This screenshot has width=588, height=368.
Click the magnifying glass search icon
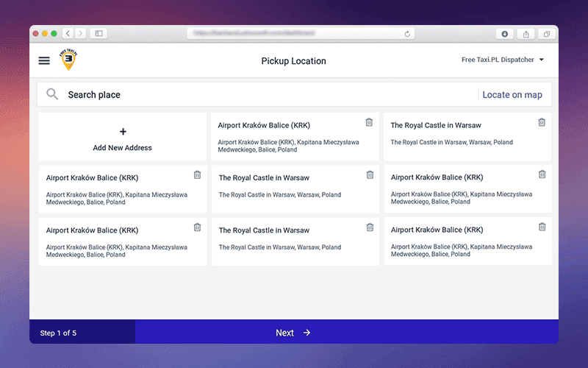[x=52, y=94]
